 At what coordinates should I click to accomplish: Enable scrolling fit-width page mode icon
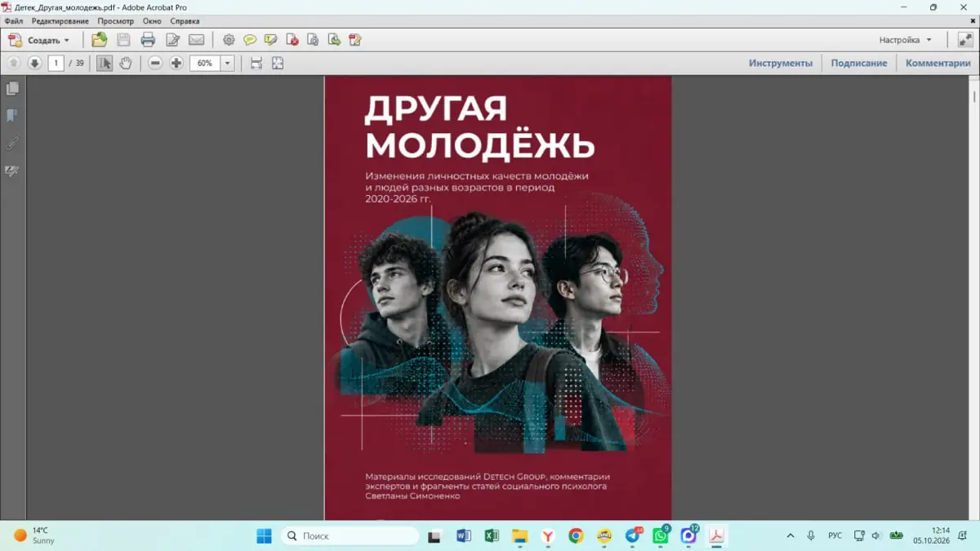(256, 63)
